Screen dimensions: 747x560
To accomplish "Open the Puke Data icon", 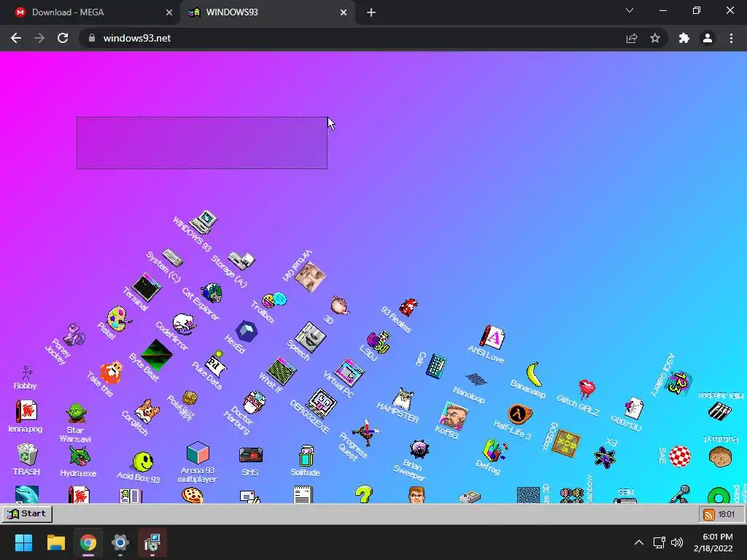I will 216,362.
